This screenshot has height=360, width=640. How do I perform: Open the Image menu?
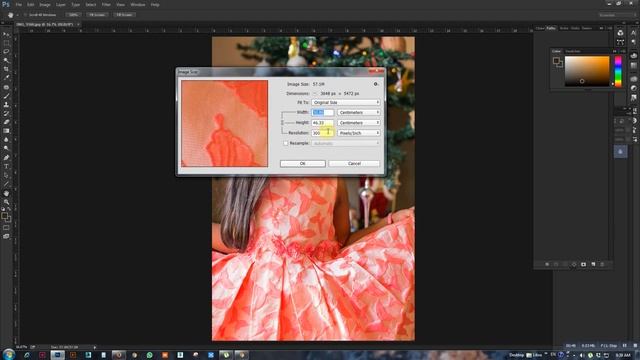tap(45, 4)
